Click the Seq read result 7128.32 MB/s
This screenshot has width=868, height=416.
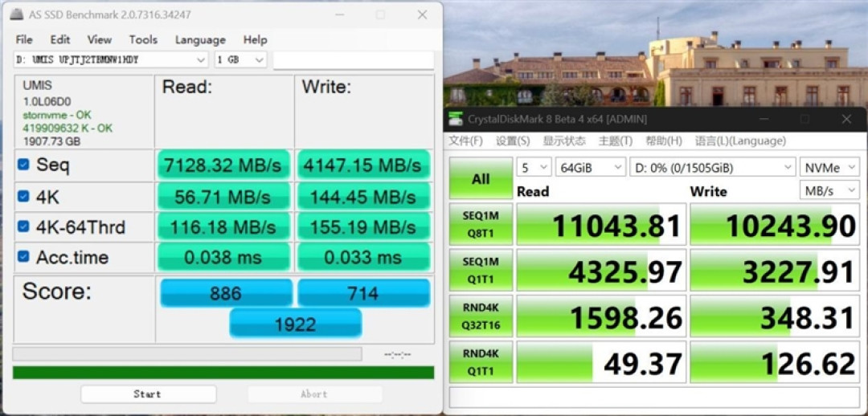point(224,165)
